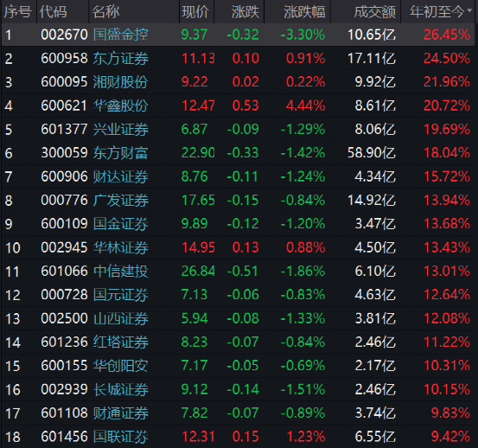
Task: Click the 代码 column header
Action: 53,12
